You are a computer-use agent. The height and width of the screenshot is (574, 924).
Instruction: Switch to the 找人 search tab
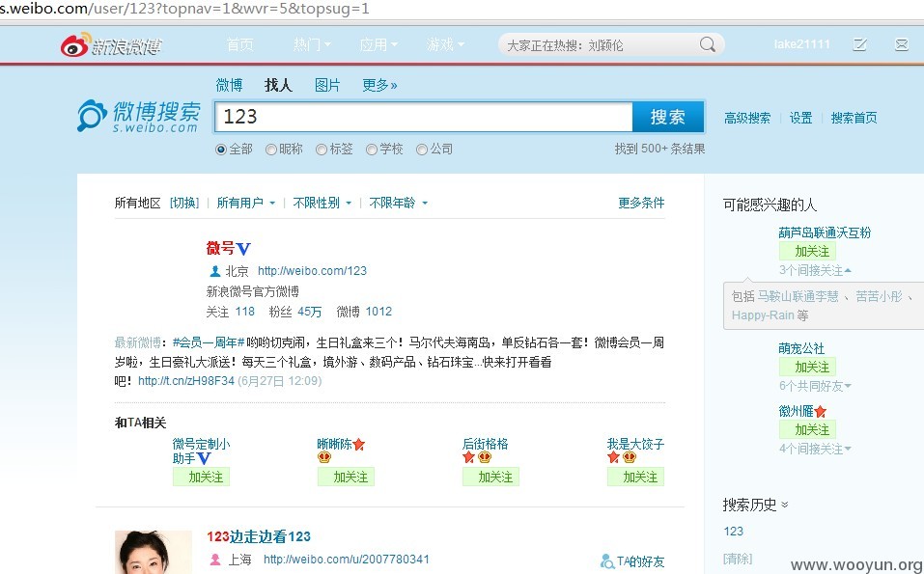click(278, 85)
